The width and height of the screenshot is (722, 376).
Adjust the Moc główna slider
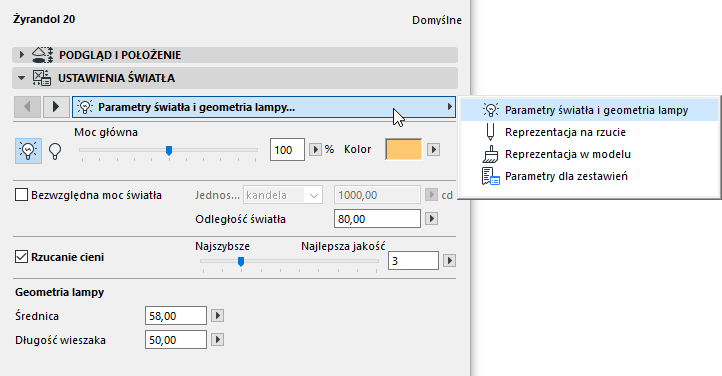(x=169, y=150)
